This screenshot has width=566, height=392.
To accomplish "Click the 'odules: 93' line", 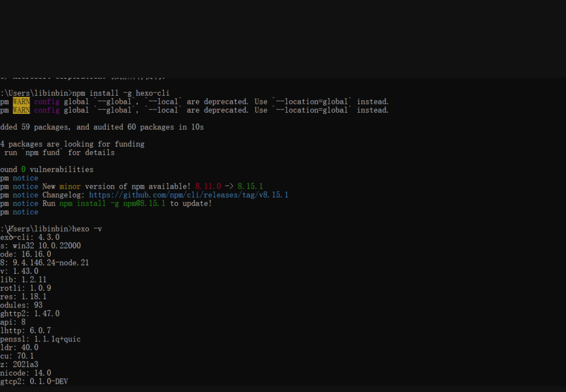I will pyautogui.click(x=22, y=305).
